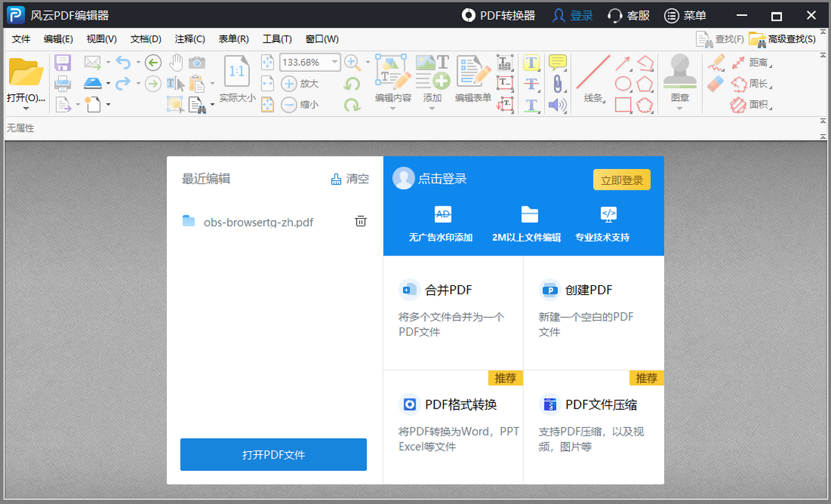Open the zoom magnifier tool dropdown arrow
Viewport: 831px width, 504px height.
(x=368, y=63)
